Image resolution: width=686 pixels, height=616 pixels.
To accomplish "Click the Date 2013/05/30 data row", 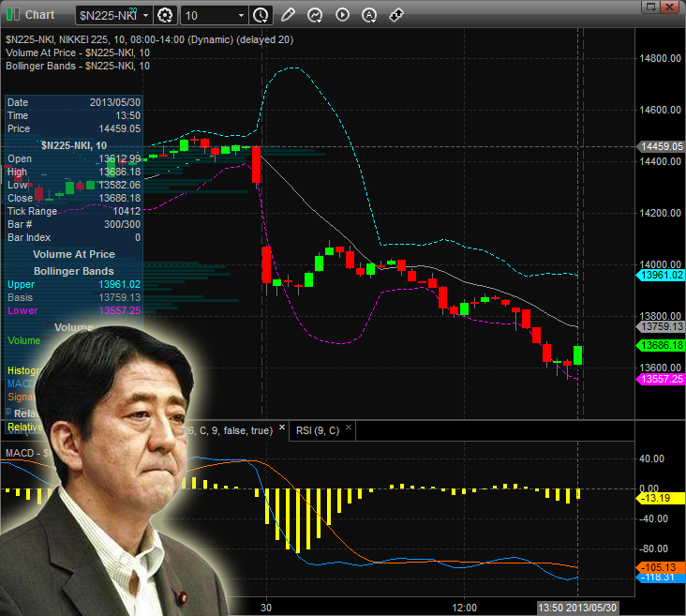I will click(x=74, y=102).
